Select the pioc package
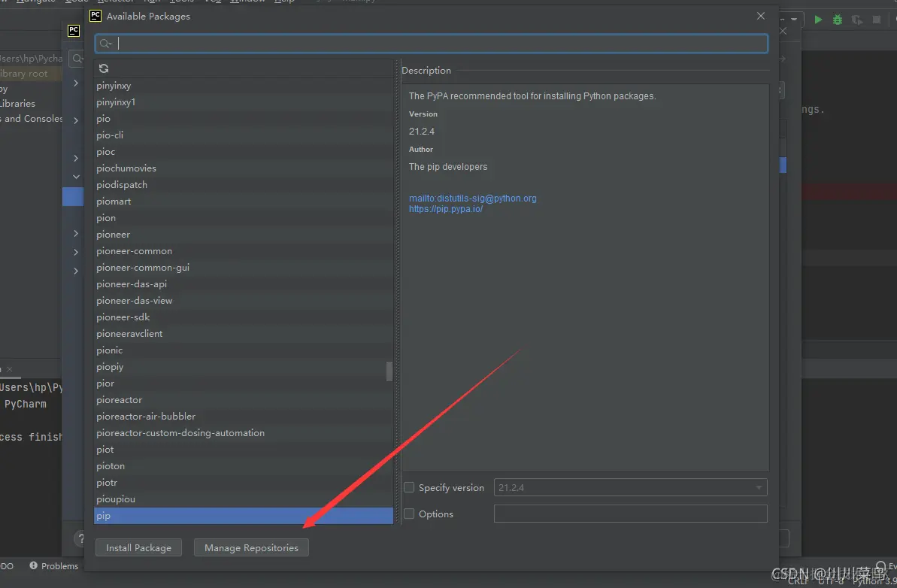This screenshot has height=588, width=897. coord(244,152)
